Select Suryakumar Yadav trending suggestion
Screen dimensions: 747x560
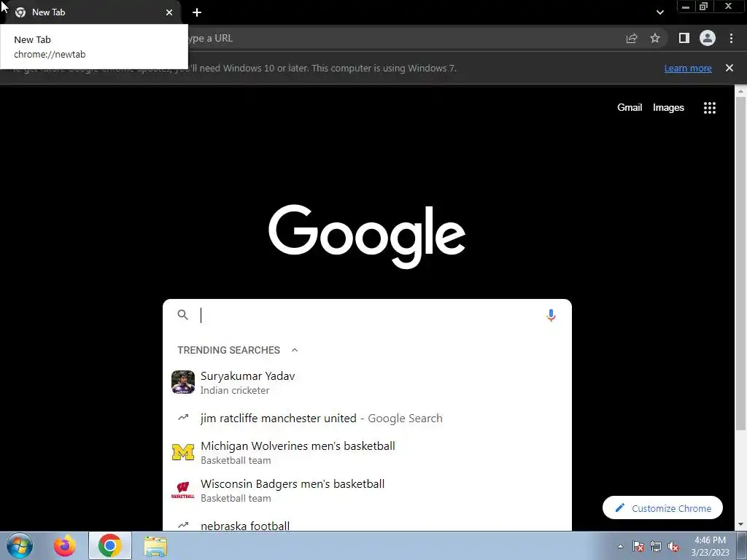(367, 382)
